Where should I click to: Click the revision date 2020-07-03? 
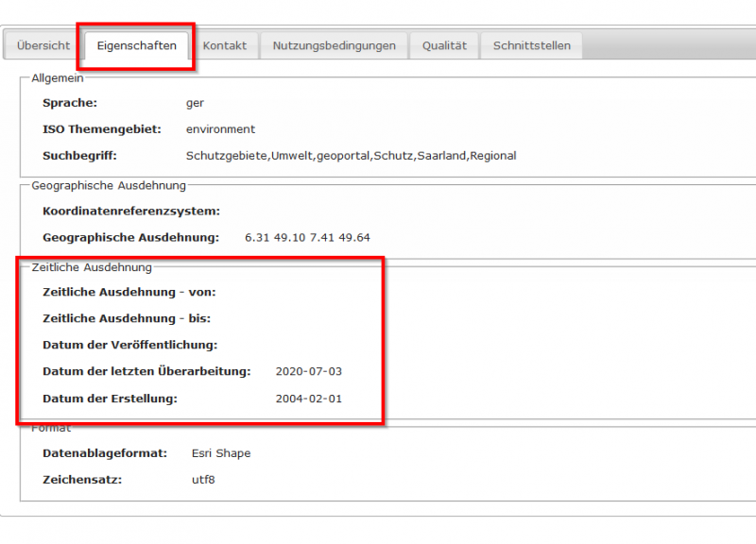(x=309, y=371)
